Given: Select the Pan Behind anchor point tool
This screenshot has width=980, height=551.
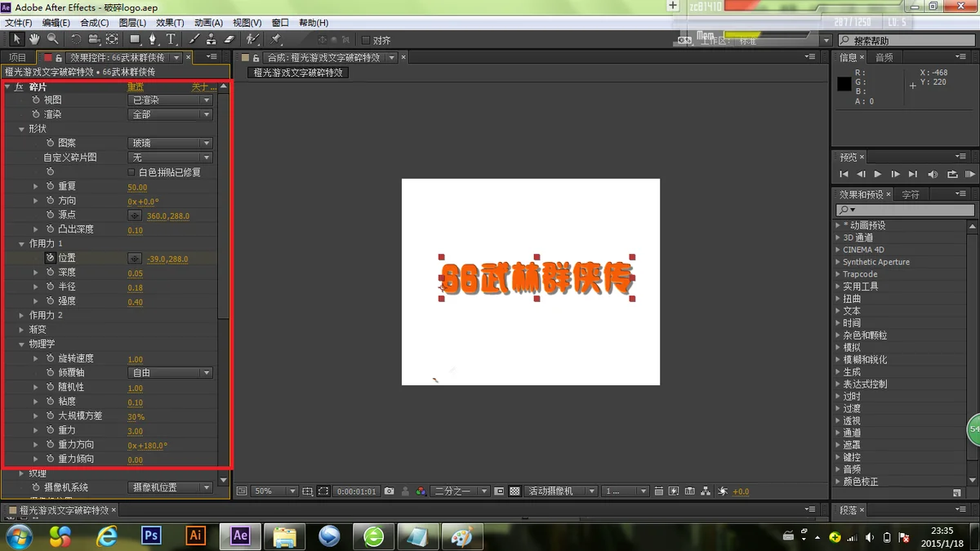Looking at the screenshot, I should (x=113, y=39).
